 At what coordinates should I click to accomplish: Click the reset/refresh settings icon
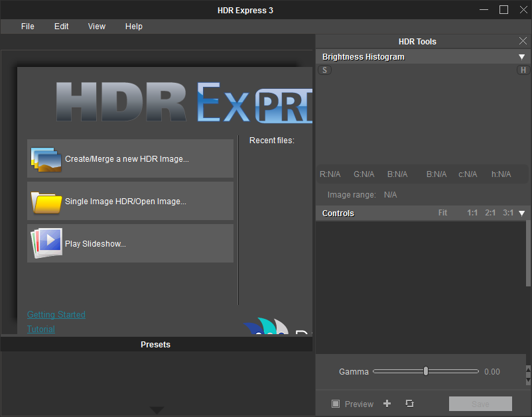pyautogui.click(x=409, y=404)
